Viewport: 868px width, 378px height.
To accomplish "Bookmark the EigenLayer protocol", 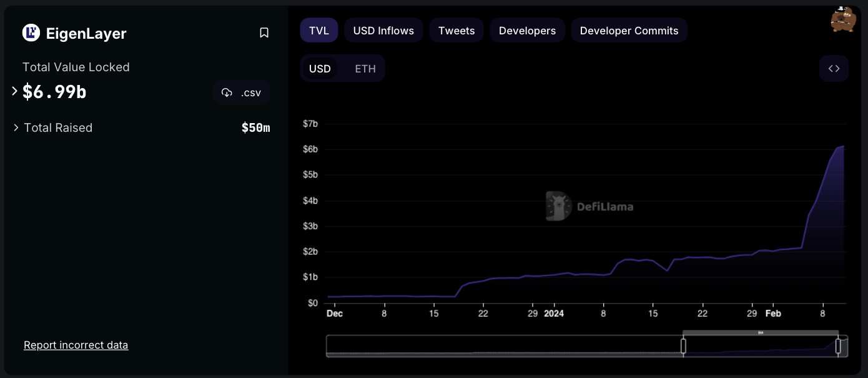I will (264, 33).
